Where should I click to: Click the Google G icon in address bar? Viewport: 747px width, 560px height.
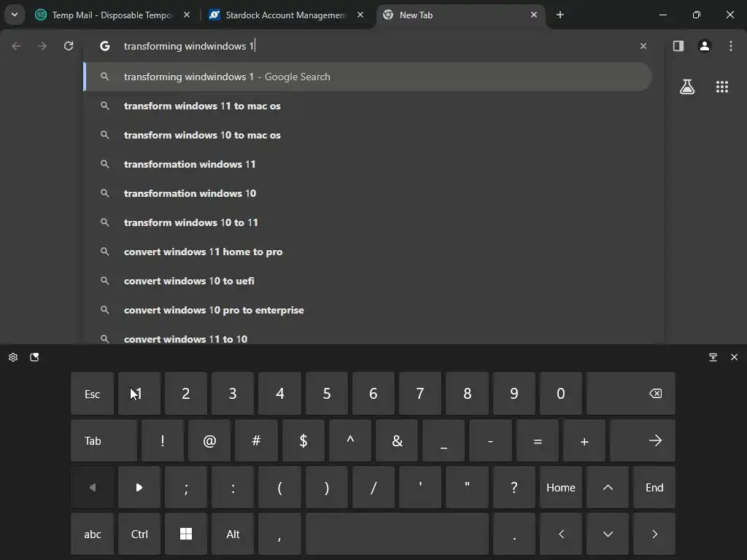[x=105, y=46]
